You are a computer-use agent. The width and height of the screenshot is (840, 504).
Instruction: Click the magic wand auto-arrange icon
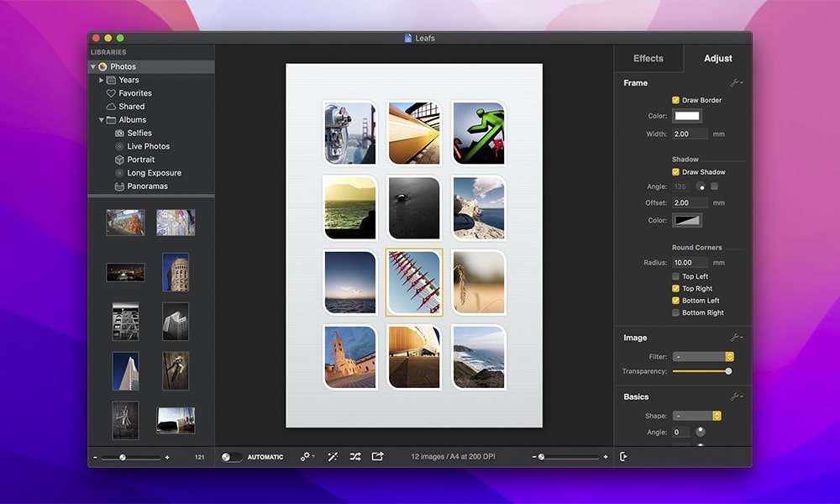tap(333, 456)
